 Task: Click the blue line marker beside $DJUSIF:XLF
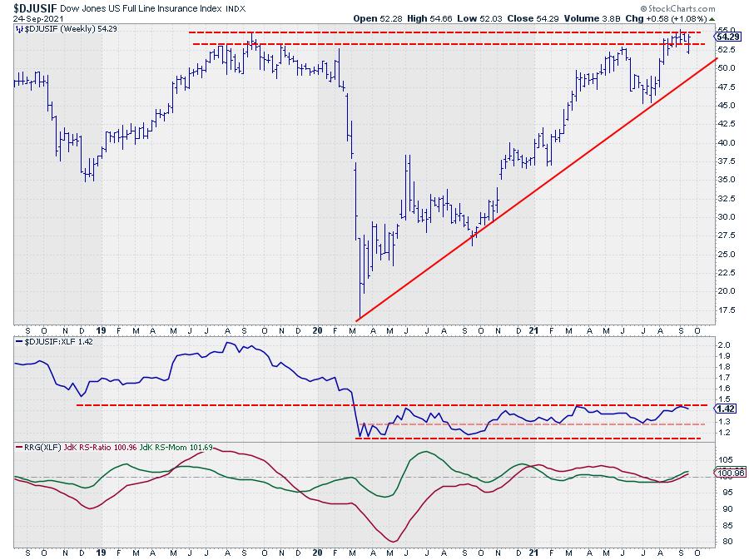18,343
